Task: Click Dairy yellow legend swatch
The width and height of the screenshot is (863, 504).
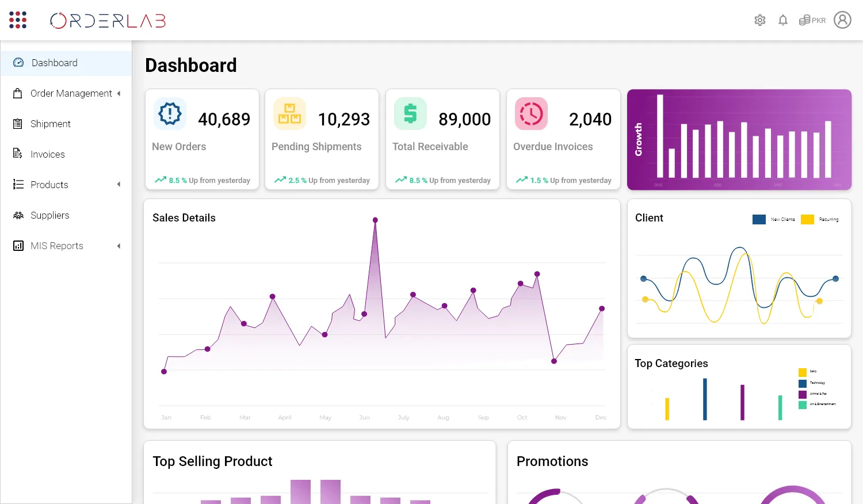Action: (x=803, y=372)
